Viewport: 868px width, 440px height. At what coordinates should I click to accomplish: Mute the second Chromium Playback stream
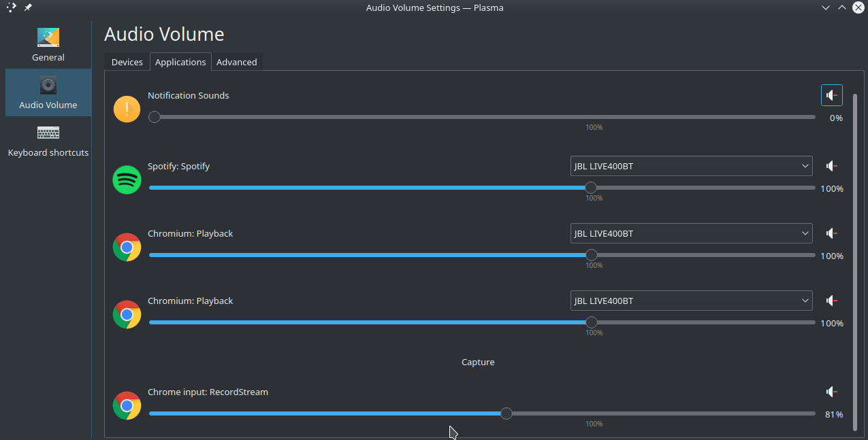coord(831,300)
